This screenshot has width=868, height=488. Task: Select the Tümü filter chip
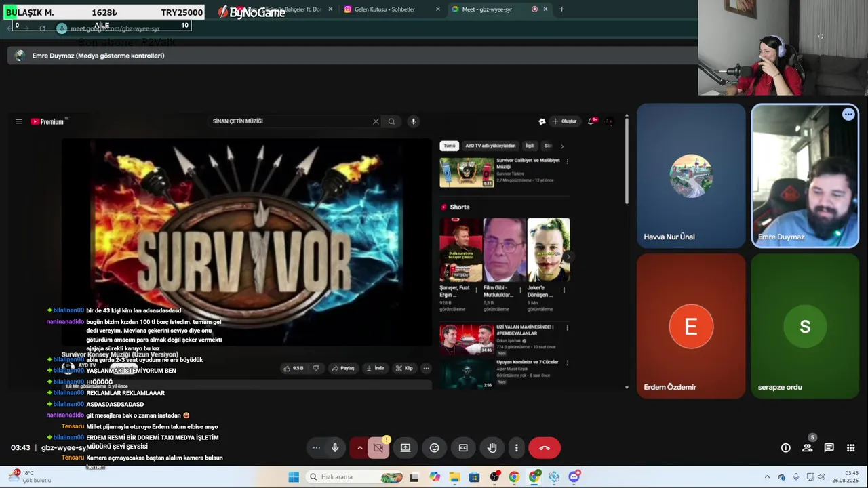click(x=449, y=146)
